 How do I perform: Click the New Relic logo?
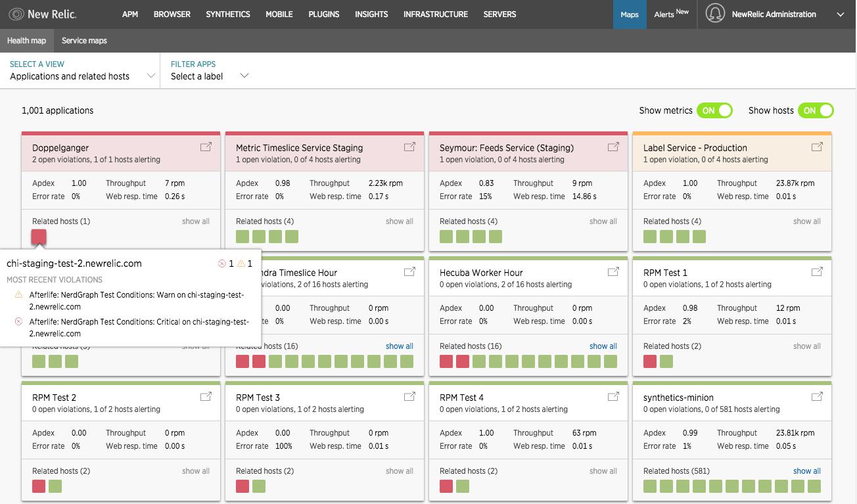(43, 14)
